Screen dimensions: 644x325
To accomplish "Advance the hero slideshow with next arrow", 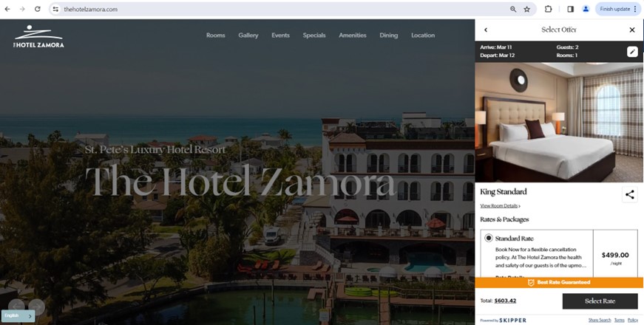I will 36,306.
